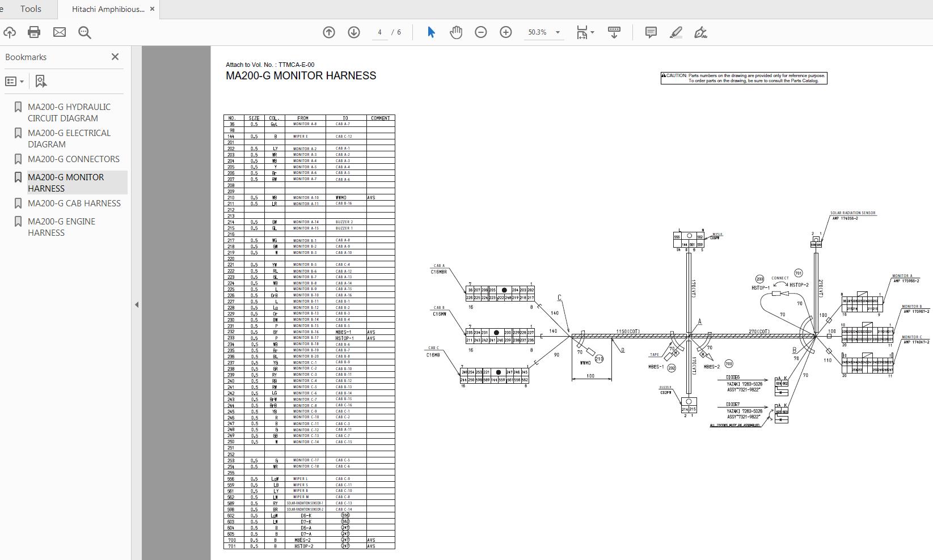Image resolution: width=933 pixels, height=560 pixels.
Task: Zoom in on the page
Action: (x=505, y=32)
